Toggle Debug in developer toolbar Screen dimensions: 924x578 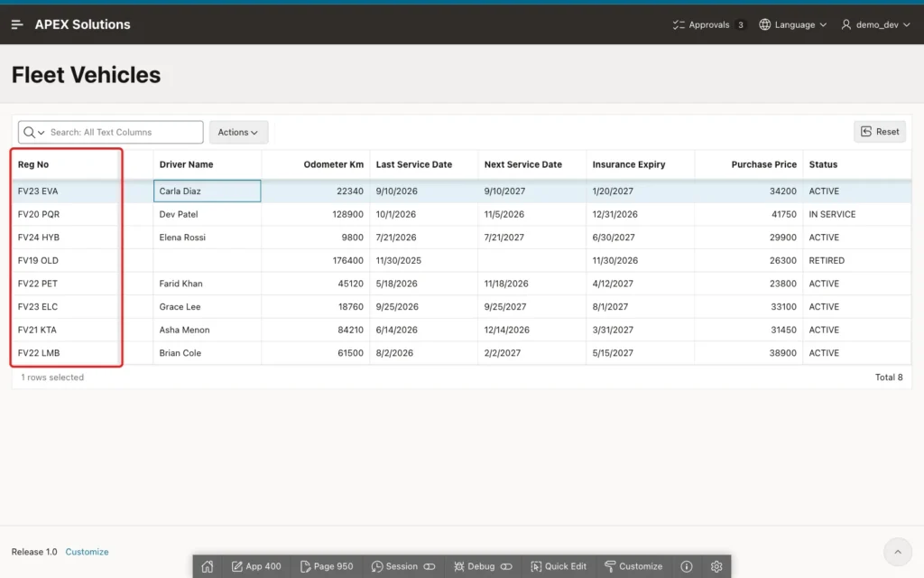(483, 566)
